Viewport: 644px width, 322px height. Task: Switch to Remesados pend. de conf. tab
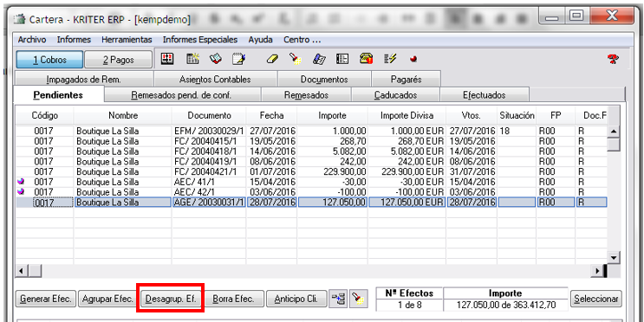coord(181,95)
